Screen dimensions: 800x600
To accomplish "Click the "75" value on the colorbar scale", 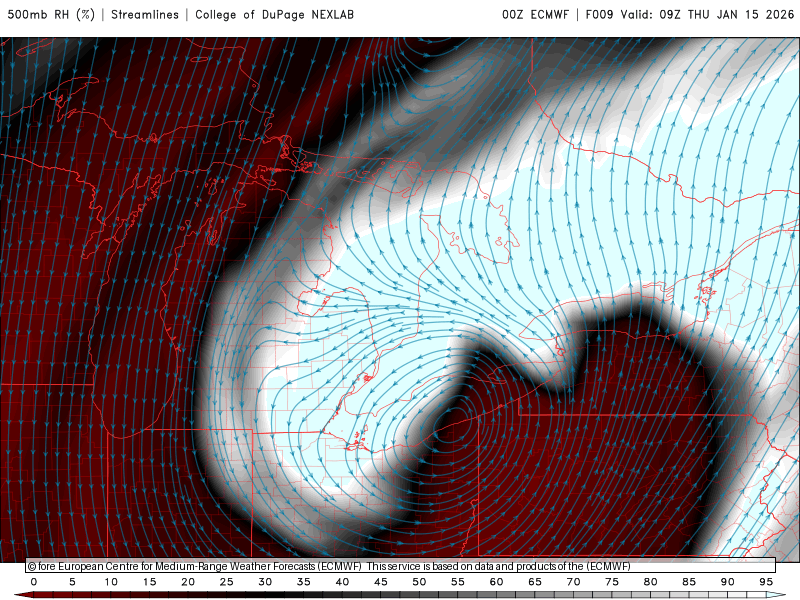I will pos(612,582).
